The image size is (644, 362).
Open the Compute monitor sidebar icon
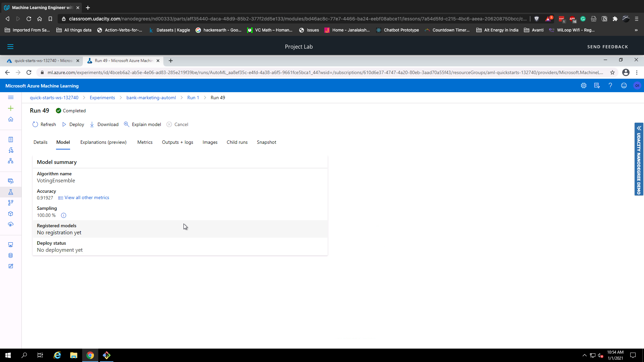(x=11, y=245)
